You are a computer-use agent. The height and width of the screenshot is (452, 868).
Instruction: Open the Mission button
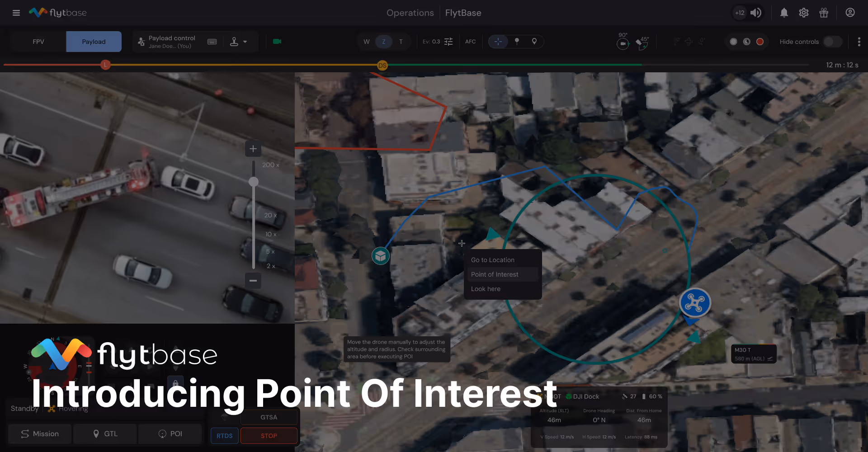coord(40,434)
